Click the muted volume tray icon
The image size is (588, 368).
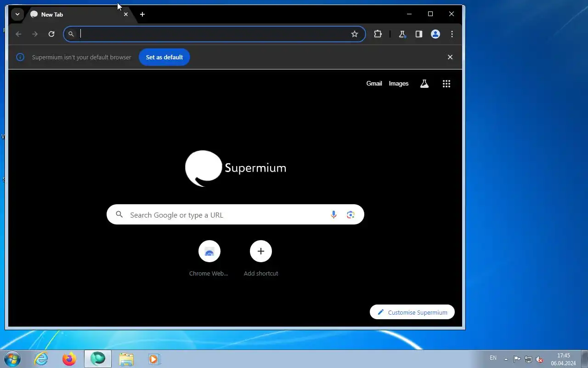pyautogui.click(x=540, y=359)
